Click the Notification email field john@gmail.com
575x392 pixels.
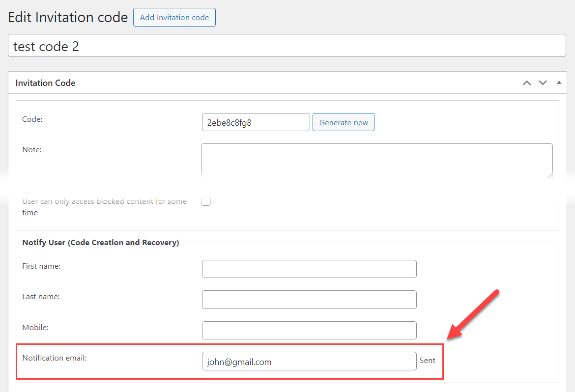click(309, 361)
